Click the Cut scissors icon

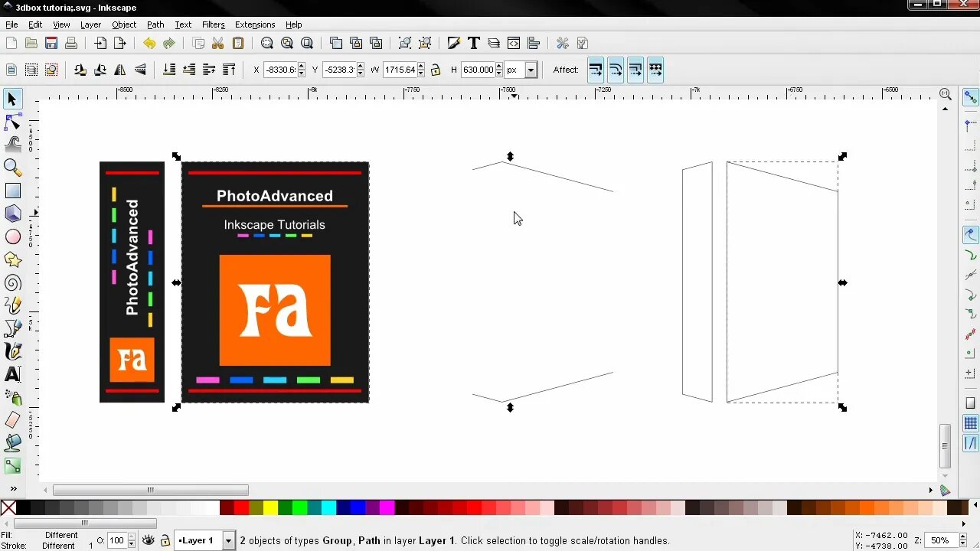tap(218, 44)
